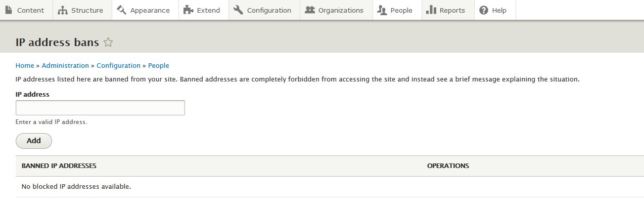Click the Reports bar chart icon
This screenshot has width=644, height=208.
[x=431, y=10]
